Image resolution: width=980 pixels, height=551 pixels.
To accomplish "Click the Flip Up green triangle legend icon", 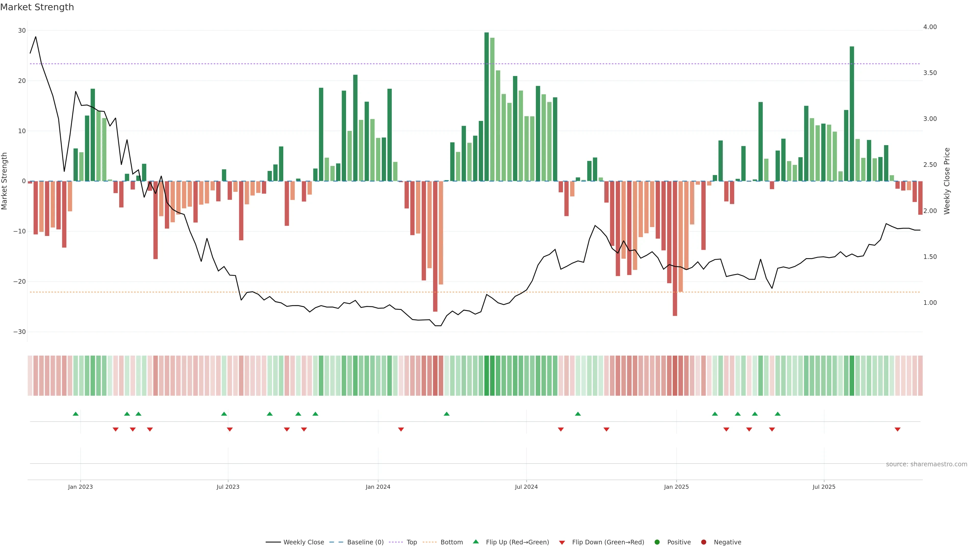I will tap(475, 542).
